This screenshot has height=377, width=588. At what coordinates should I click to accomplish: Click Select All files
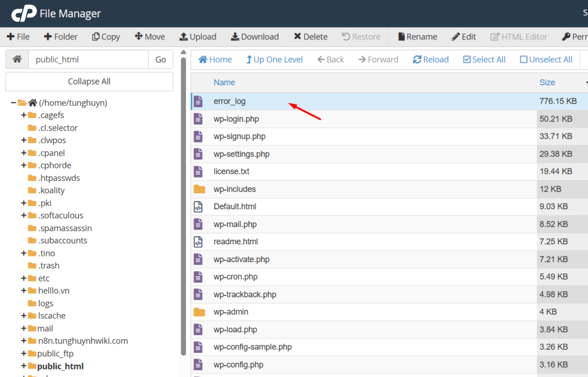(485, 59)
